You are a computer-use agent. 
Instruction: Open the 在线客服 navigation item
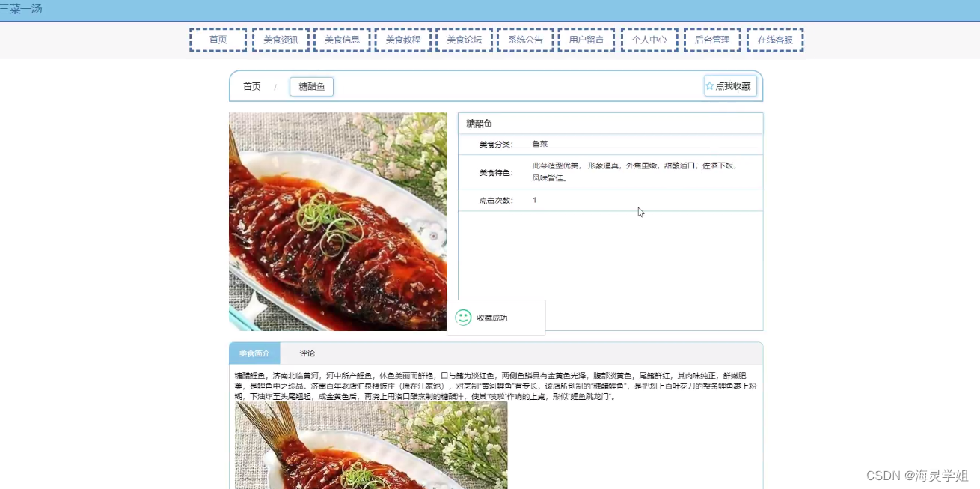tap(775, 39)
